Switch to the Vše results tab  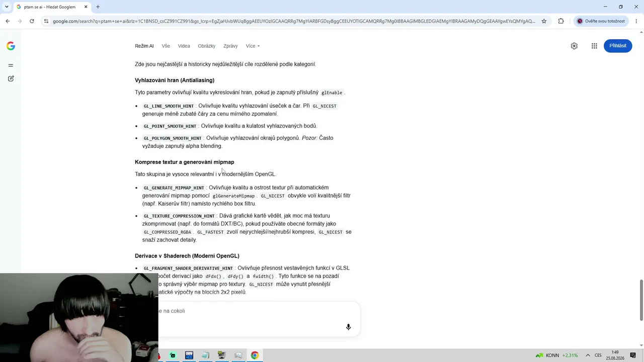[x=166, y=46]
